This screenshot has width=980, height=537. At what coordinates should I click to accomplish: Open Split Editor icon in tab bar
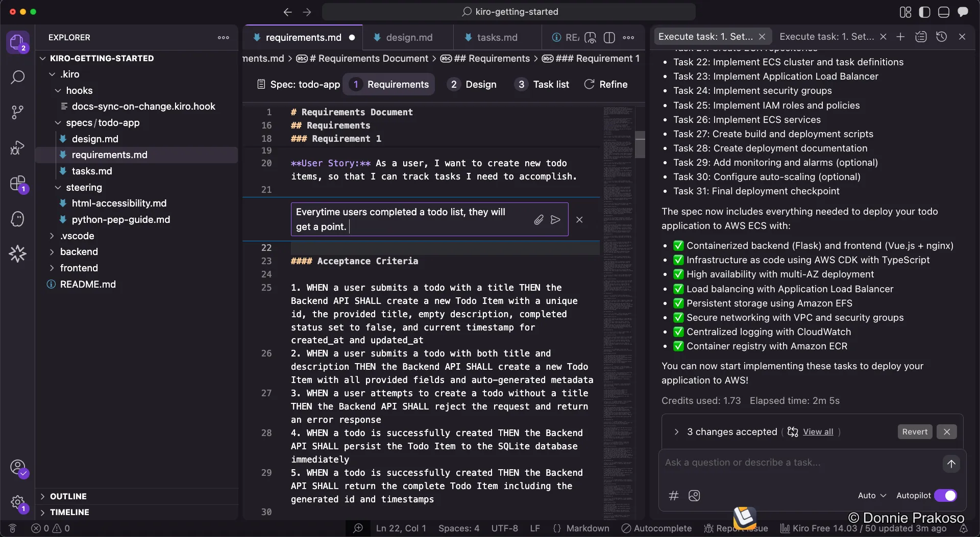[x=610, y=37]
